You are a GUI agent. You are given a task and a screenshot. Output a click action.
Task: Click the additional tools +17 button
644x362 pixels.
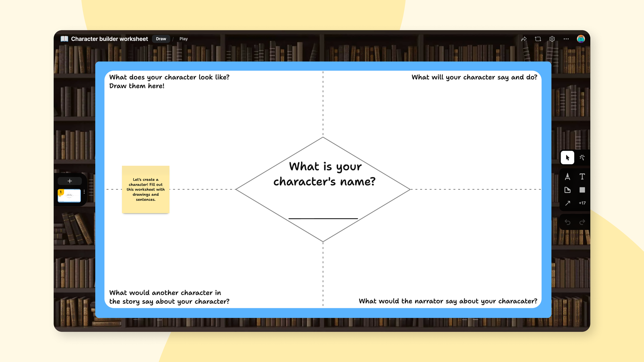click(x=582, y=203)
